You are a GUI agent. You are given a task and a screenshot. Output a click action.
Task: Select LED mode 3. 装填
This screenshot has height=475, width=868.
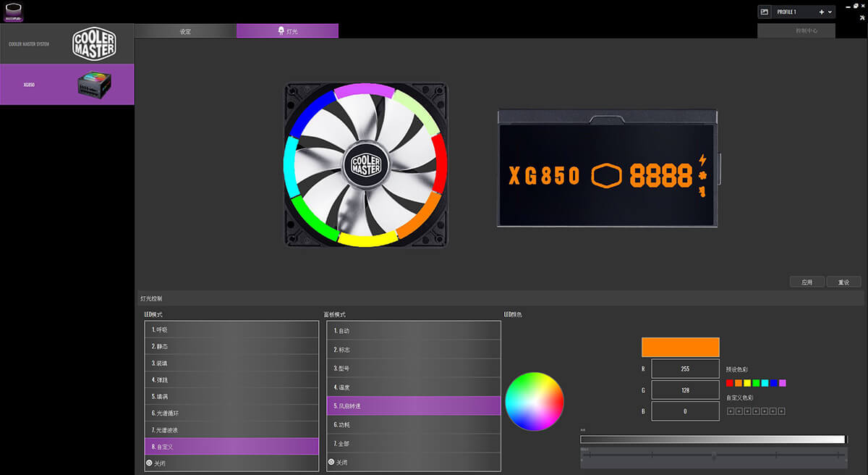pyautogui.click(x=231, y=363)
